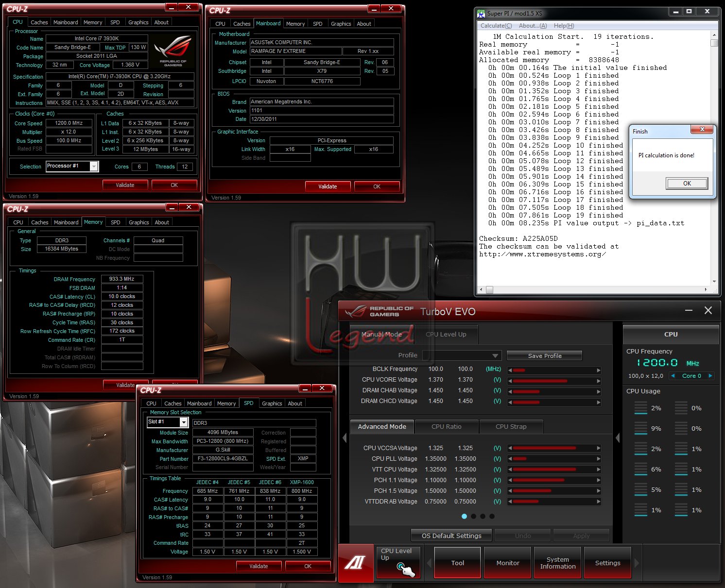Screen dimensions: 725x588
Task: Adjust the CPU VCORE Voltage slider track
Action: 554,381
